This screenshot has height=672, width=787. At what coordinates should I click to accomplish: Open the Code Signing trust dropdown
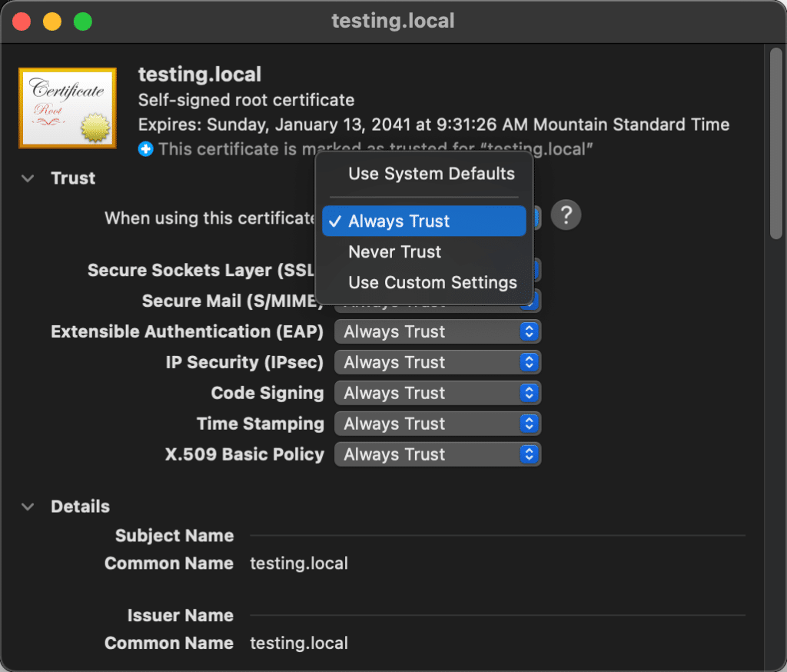(x=437, y=394)
